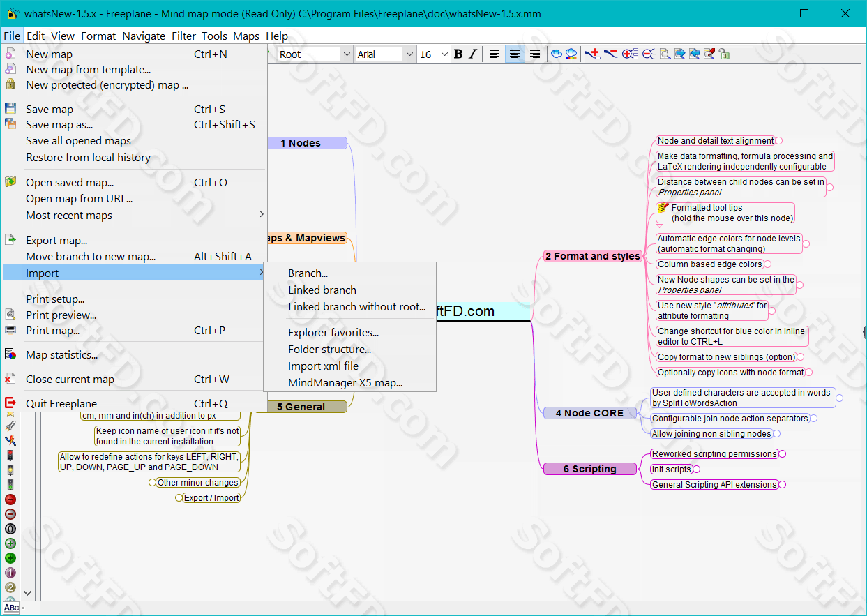Image resolution: width=867 pixels, height=616 pixels.
Task: Click the right-pointing blue arrow toolbar icon
Action: point(680,54)
